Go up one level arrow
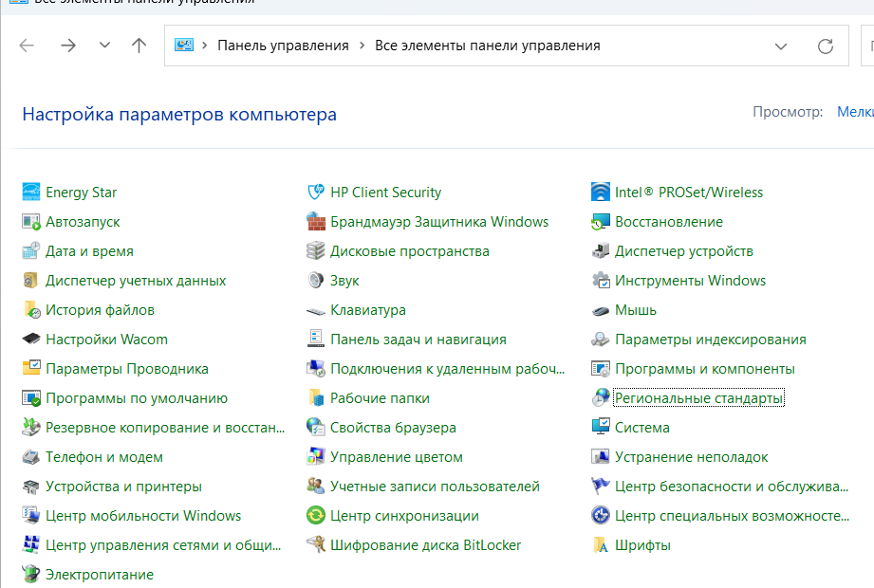874x588 pixels. pos(139,46)
